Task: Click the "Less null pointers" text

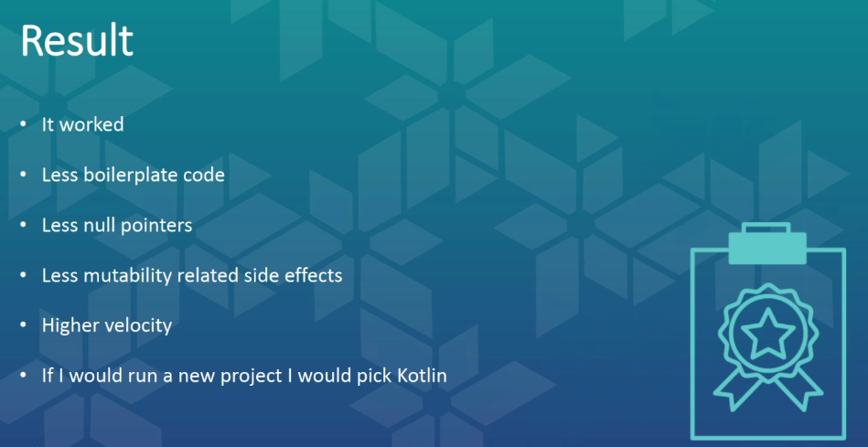Action: click(116, 225)
